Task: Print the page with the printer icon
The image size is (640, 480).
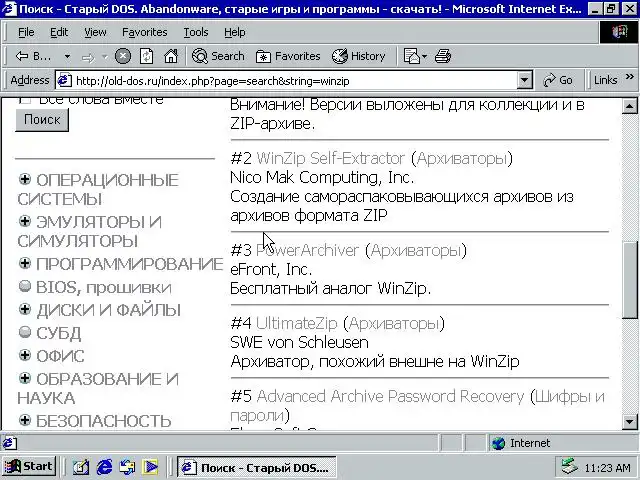Action: click(442, 56)
